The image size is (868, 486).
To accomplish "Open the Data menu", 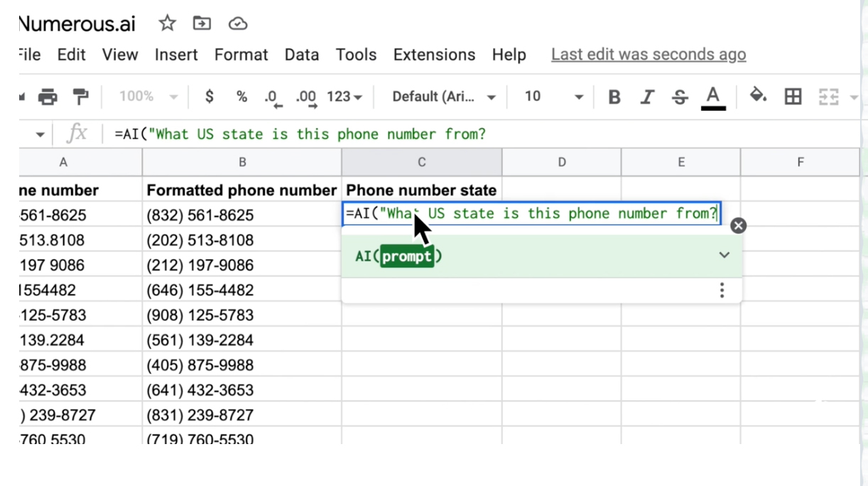I will (301, 54).
